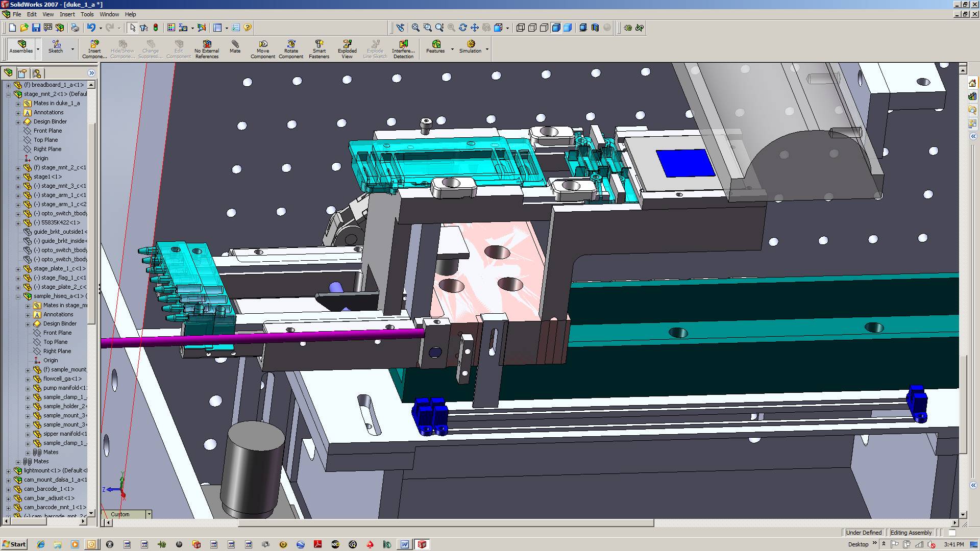Expand the lightmount tree node
Screen dimensions: 980x551
[8, 471]
